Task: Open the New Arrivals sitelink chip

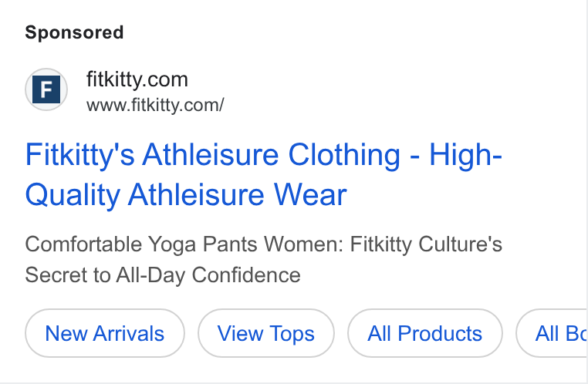Action: point(105,333)
